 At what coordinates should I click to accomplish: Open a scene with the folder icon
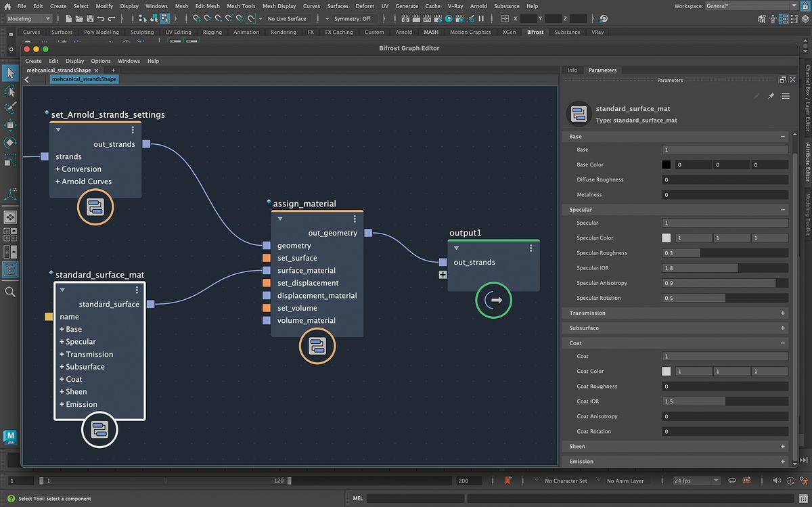point(79,19)
